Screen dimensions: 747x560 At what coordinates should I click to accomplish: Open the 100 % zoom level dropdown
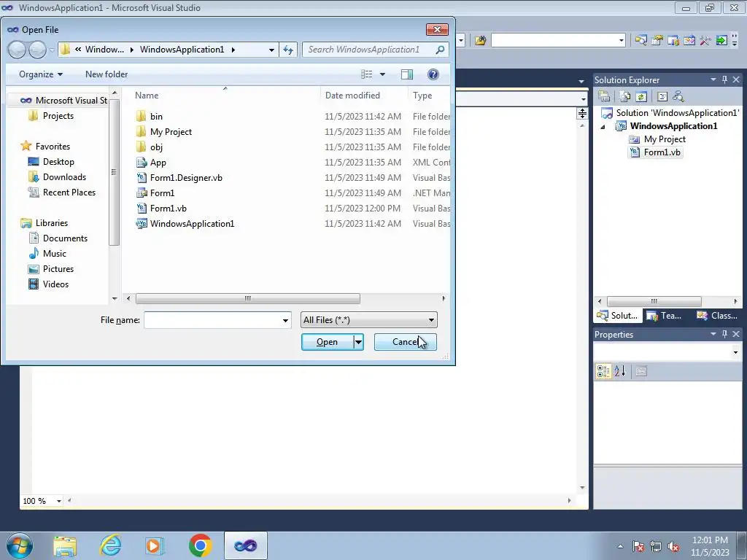[59, 501]
